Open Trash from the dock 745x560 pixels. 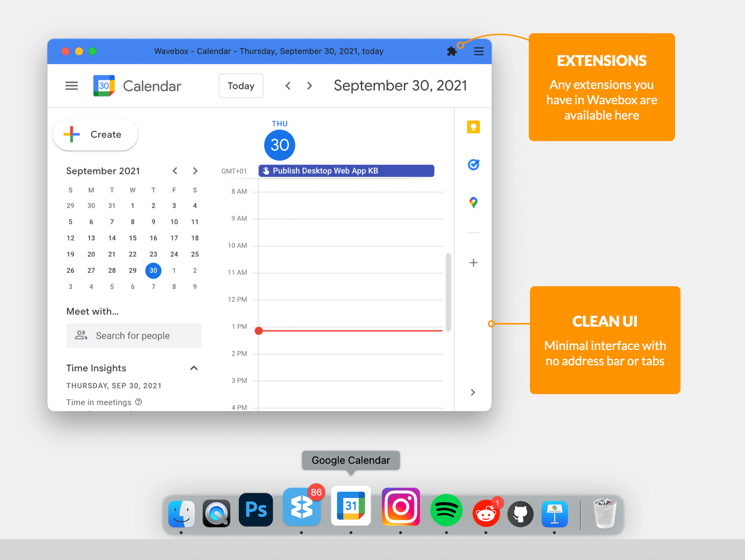point(605,513)
